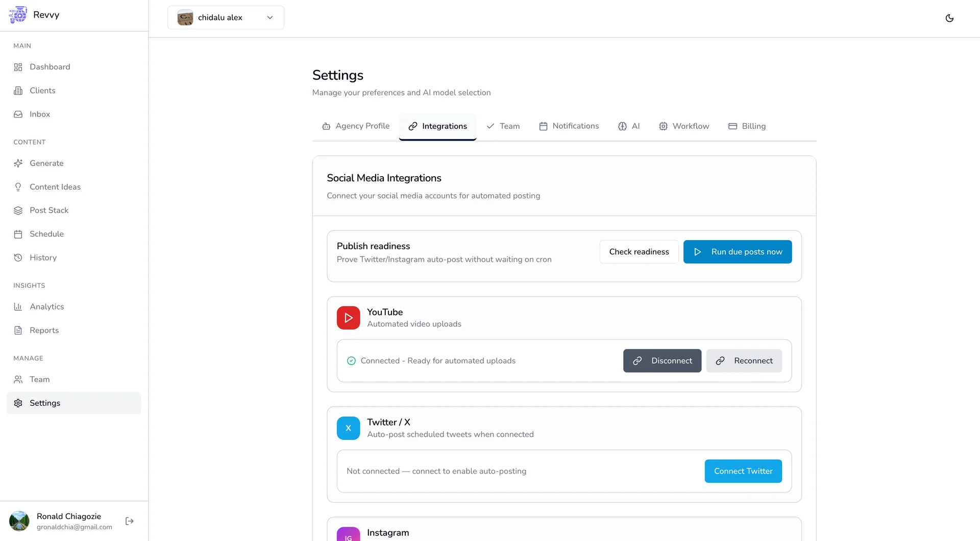Click the purple Instagram IG icon
Screen dimensions: 980x541
pyautogui.click(x=348, y=534)
